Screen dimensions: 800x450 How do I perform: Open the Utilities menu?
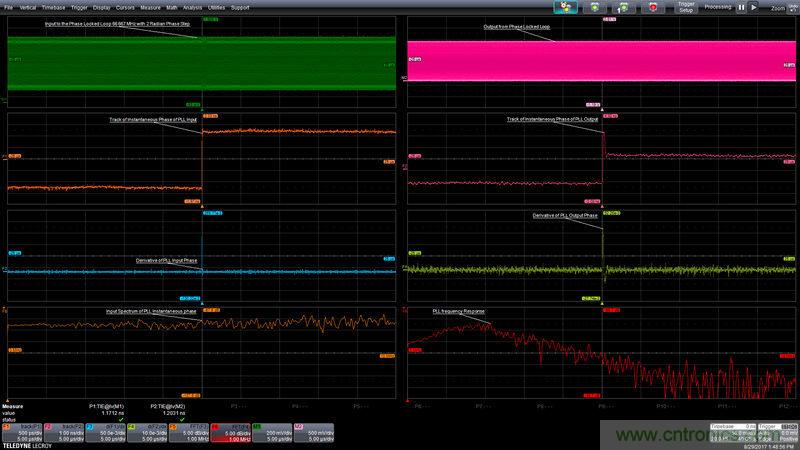tap(216, 7)
